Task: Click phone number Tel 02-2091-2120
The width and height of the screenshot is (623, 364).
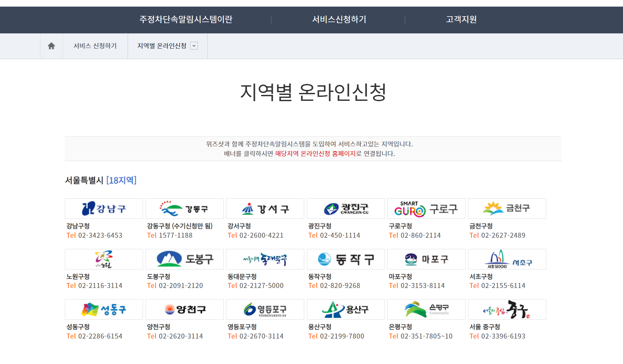Action: coord(175,286)
